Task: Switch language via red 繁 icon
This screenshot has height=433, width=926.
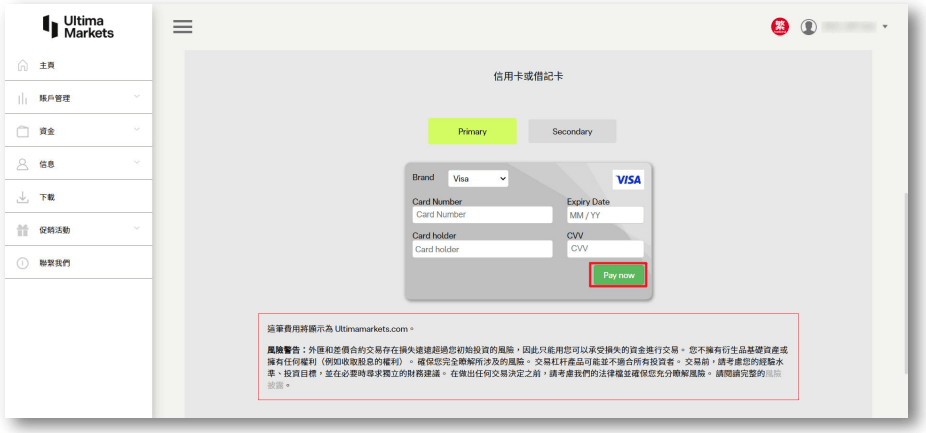Action: [x=780, y=27]
